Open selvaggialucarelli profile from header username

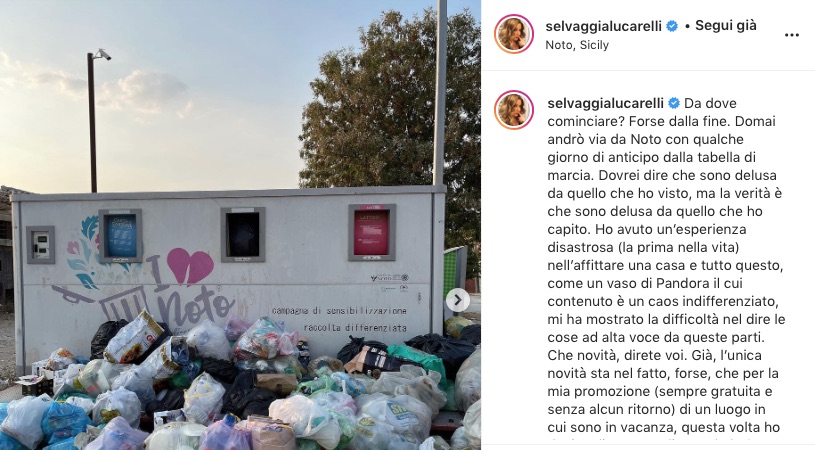[603, 26]
